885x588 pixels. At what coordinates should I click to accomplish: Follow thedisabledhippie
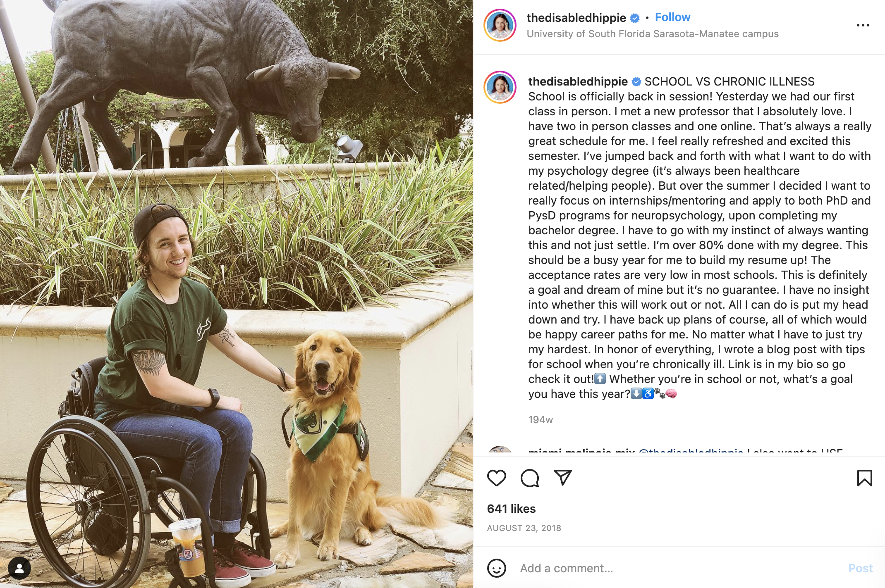(672, 17)
